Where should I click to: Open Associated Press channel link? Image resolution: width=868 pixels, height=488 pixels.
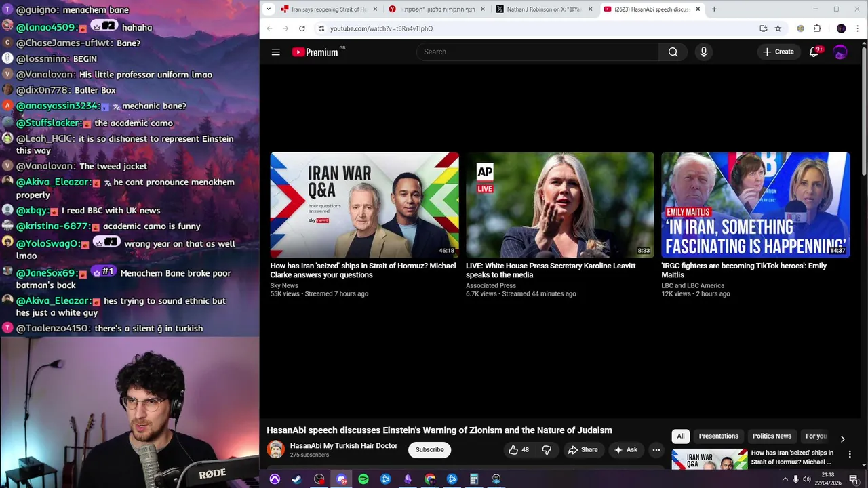pos(491,285)
